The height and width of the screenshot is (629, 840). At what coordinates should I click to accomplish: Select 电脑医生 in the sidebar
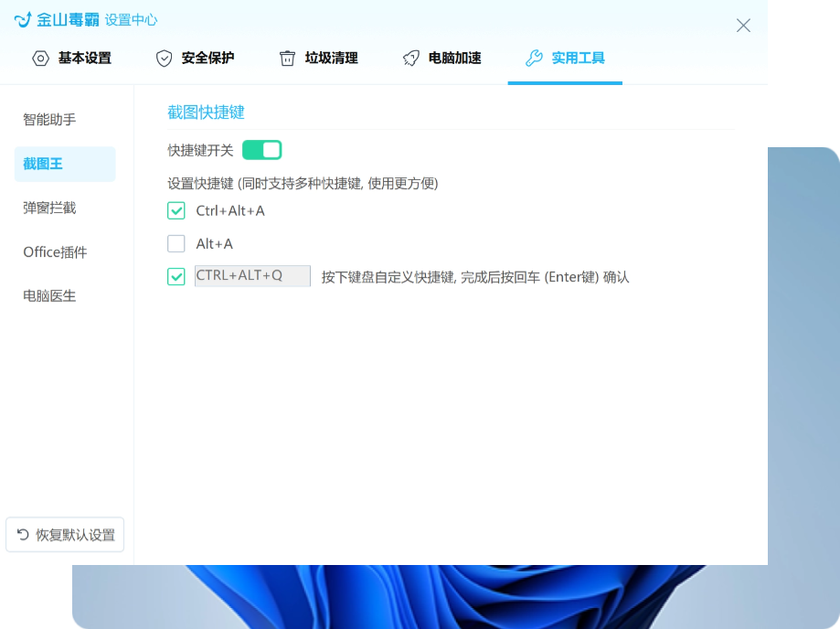click(49, 296)
